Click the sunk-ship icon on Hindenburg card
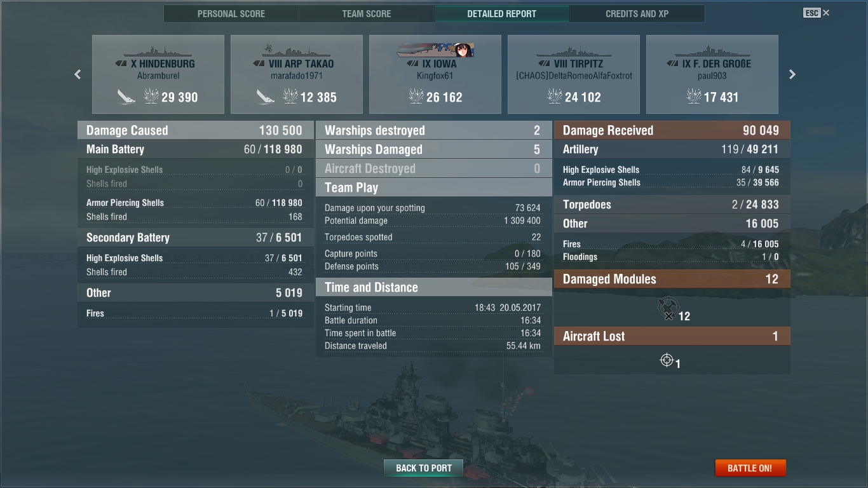Screen dimensions: 868x488 pos(126,97)
